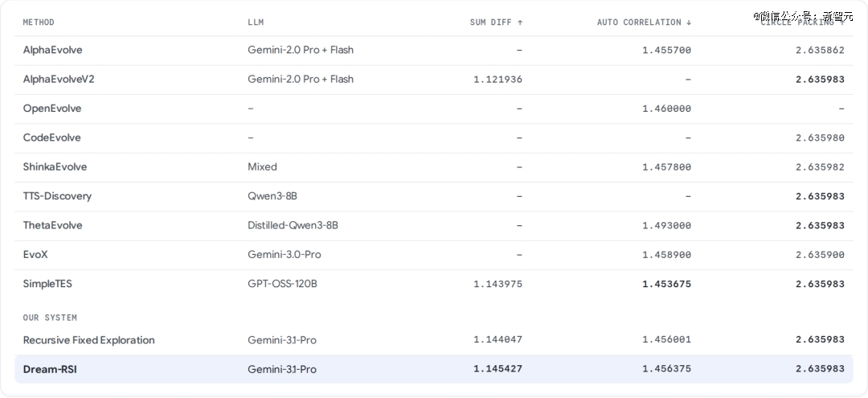Click the OpenEvolve method entry

point(52,109)
